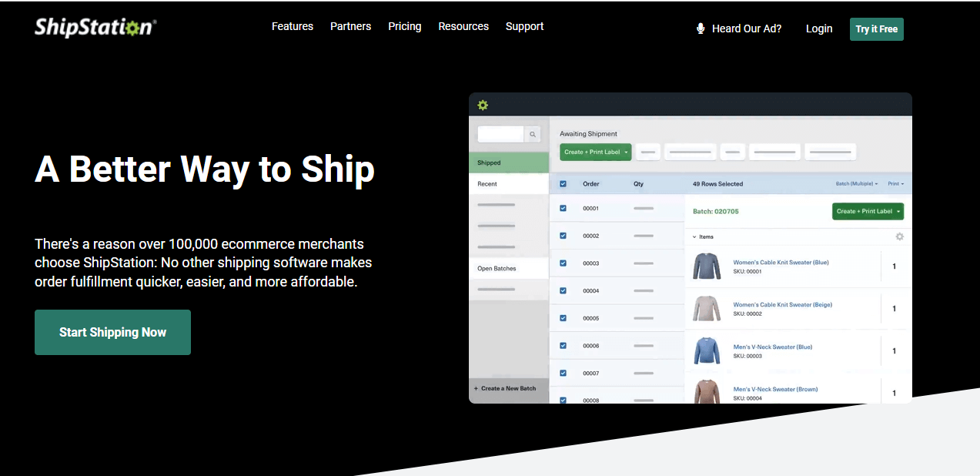The image size is (980, 476).
Task: Click the Batch: 020705 label
Action: tap(716, 211)
